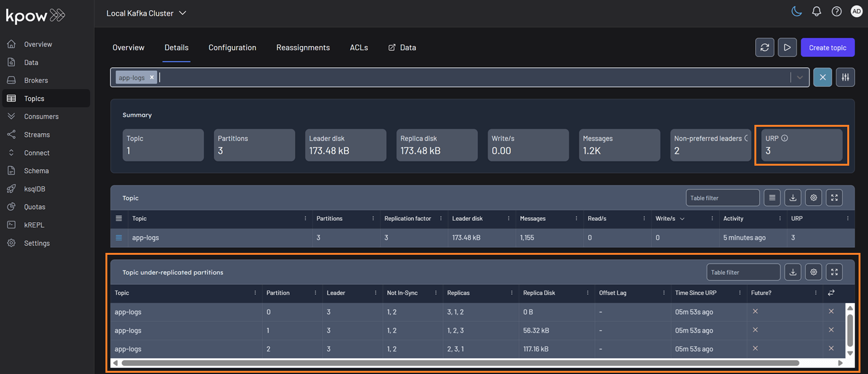Open the topic search dropdown arrow
868x374 pixels.
(800, 78)
